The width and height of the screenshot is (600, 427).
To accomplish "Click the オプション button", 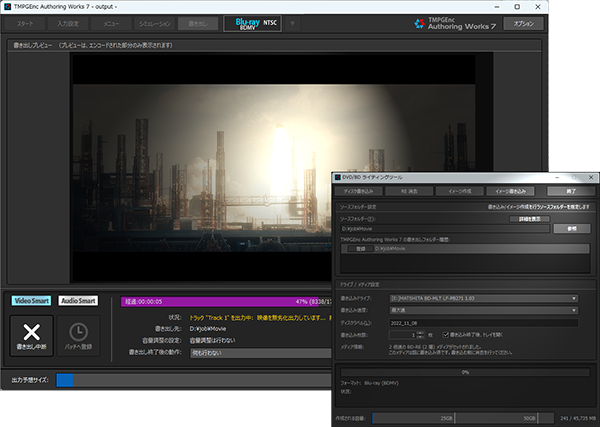I will 523,24.
